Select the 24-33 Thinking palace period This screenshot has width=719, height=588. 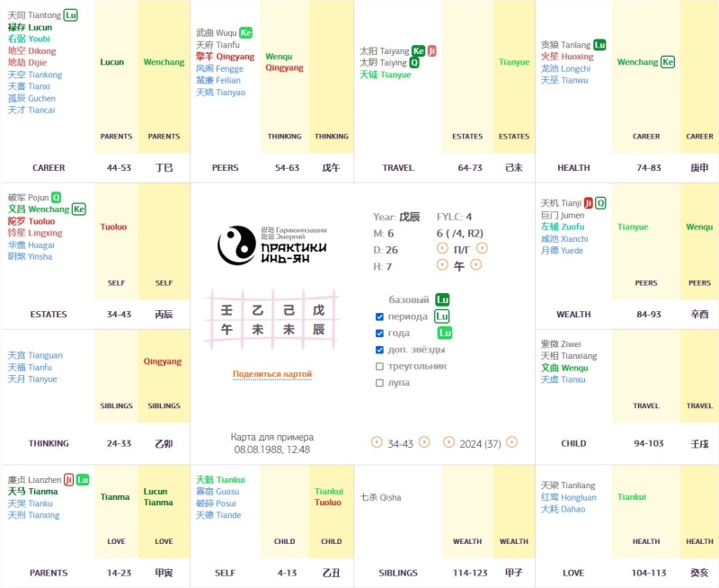tap(119, 443)
